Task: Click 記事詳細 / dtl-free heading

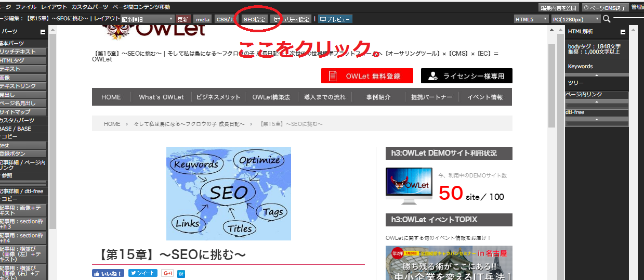Action: (23, 191)
